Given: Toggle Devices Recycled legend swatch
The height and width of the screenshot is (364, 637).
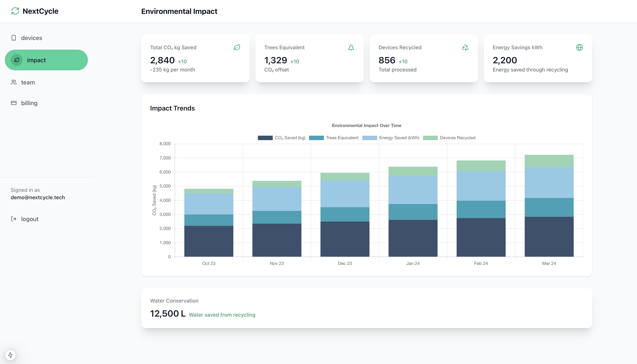Looking at the screenshot, I should click(x=430, y=138).
